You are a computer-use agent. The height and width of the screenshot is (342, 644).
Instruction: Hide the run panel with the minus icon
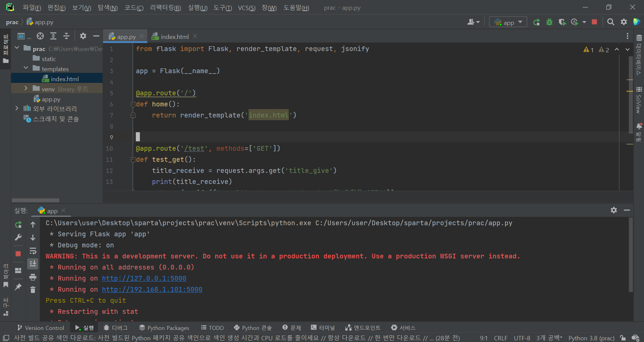[627, 210]
